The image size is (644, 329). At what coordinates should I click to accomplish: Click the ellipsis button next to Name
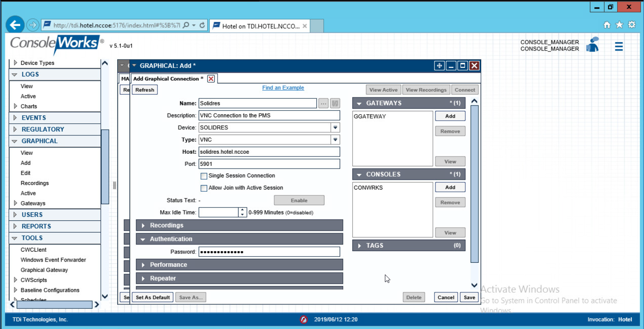324,103
